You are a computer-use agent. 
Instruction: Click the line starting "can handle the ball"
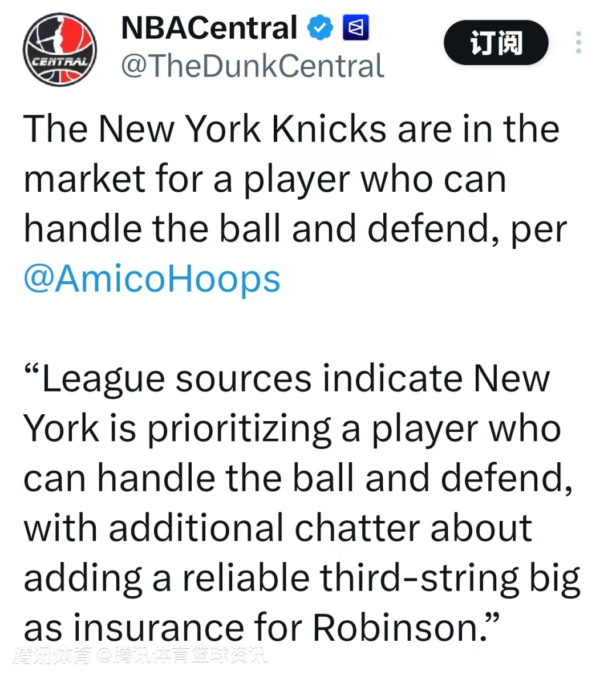(297, 478)
